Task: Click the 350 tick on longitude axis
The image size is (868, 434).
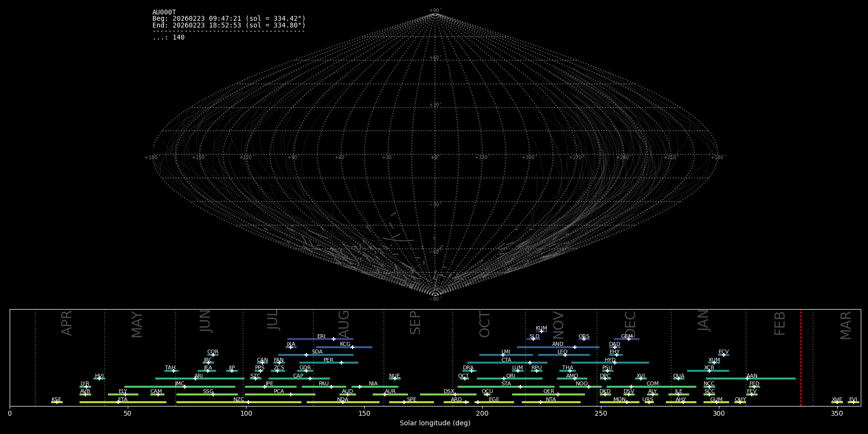Action: tap(837, 413)
